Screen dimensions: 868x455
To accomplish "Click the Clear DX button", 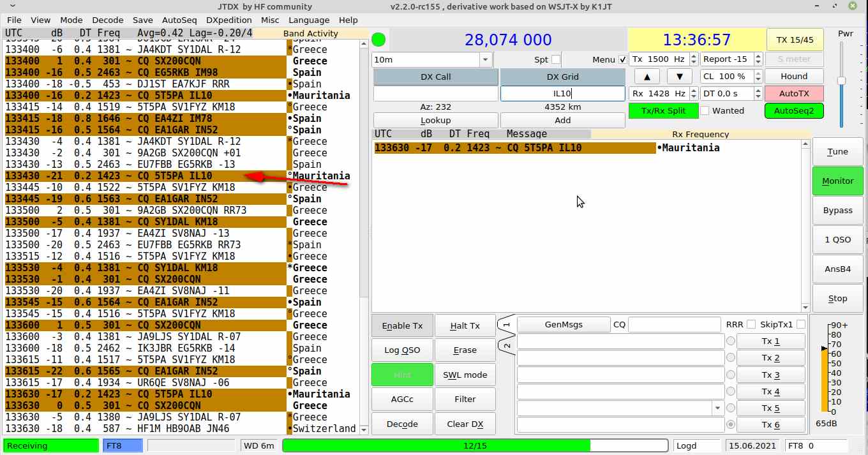I will pos(465,424).
